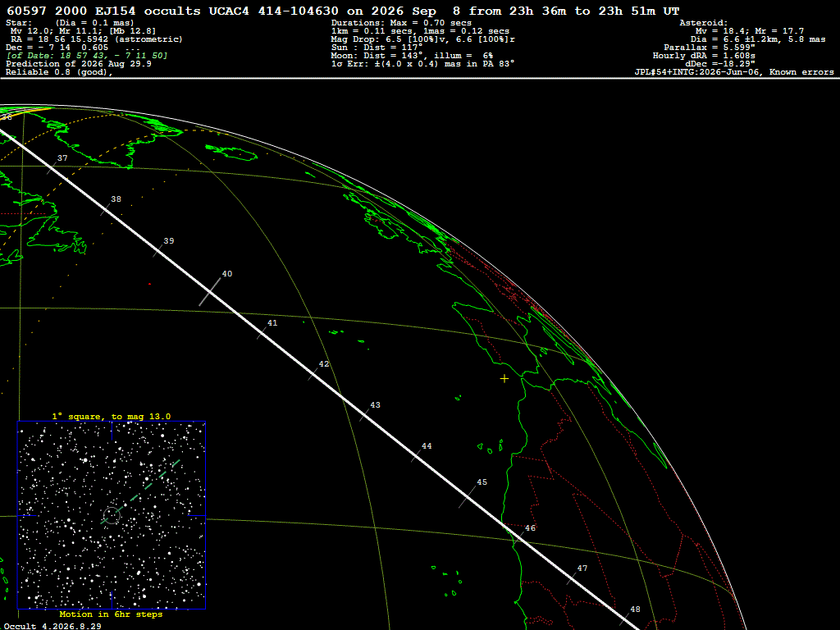Click the event title line mentioning UCAC4 414-104630
The height and width of the screenshot is (630, 840).
(x=343, y=11)
